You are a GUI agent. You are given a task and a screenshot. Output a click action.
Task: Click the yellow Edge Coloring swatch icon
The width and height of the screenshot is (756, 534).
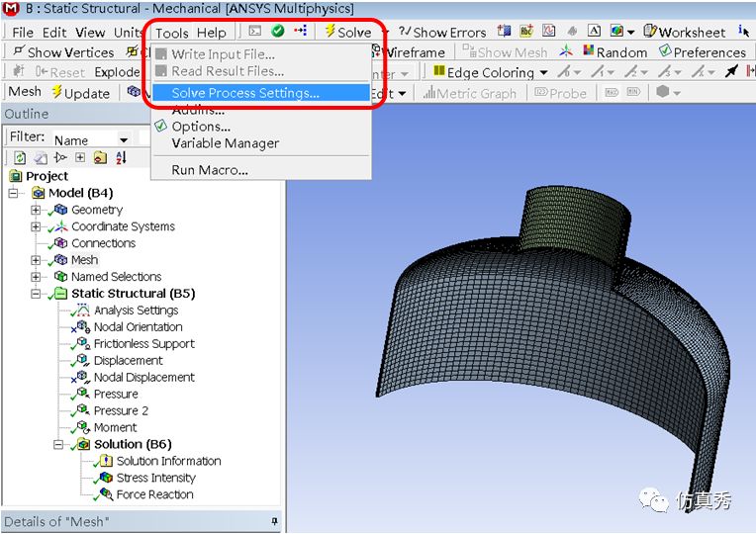tap(438, 71)
